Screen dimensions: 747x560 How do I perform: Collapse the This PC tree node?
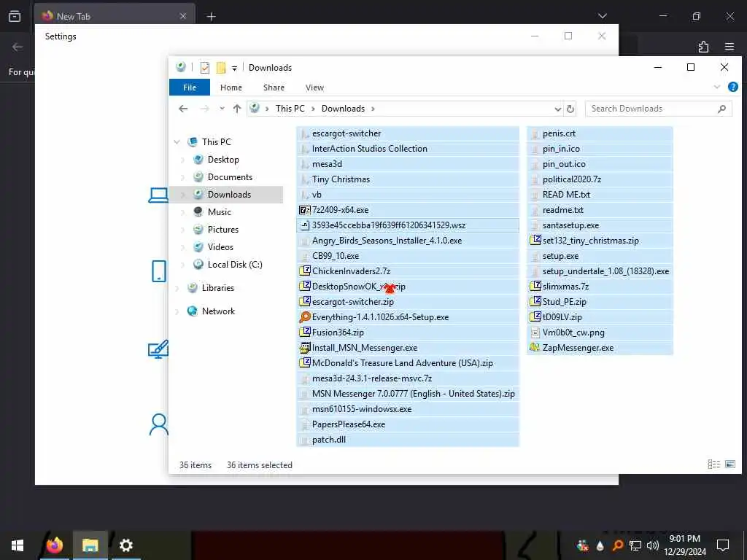[x=177, y=142]
